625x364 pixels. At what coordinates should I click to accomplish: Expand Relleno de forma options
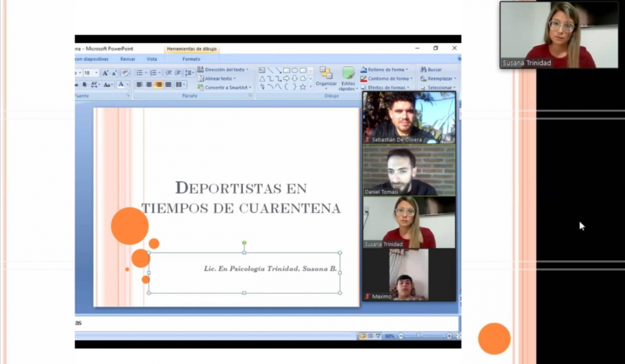(x=385, y=70)
